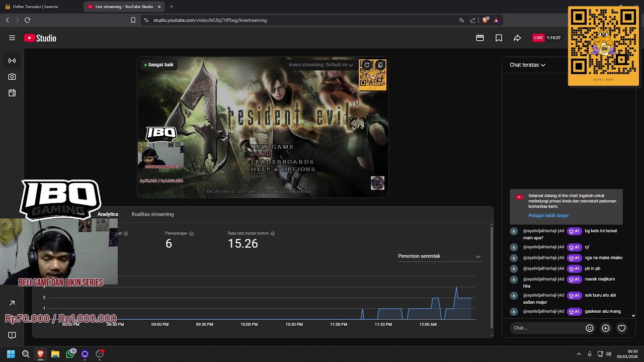Open Windows Start menu
Screen dimensions: 644x362
pyautogui.click(x=11, y=354)
